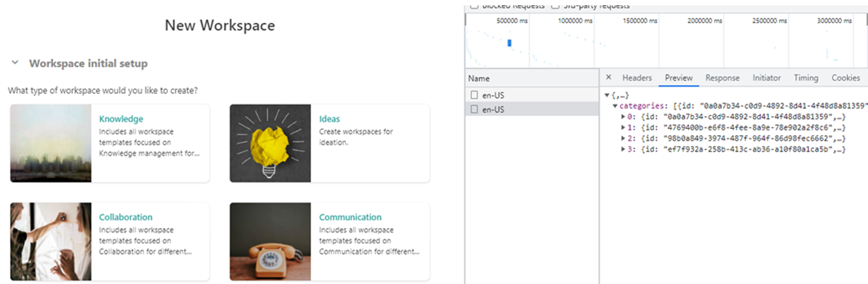Click the blue selected range in timeline overview
This screenshot has height=284, width=868.
[x=510, y=43]
